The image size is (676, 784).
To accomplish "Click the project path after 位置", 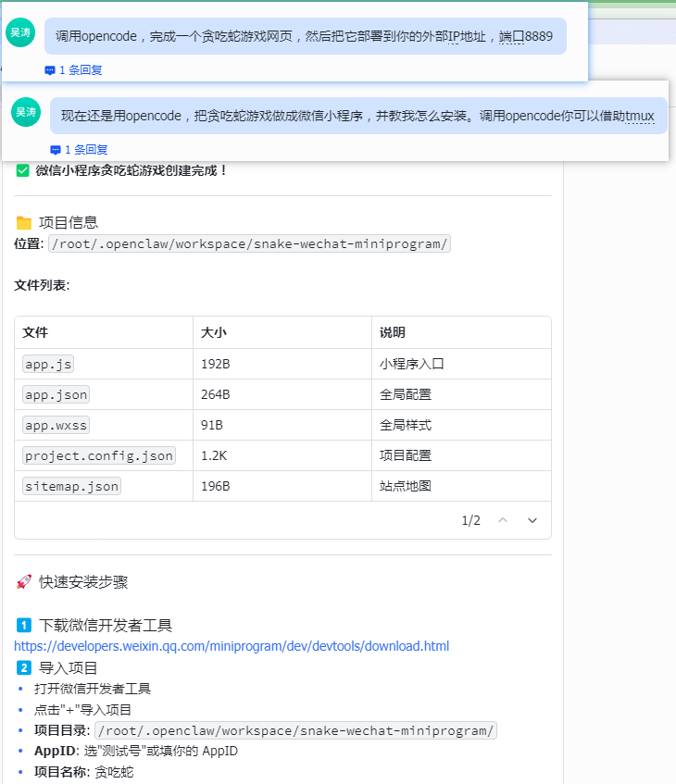I will 250,244.
